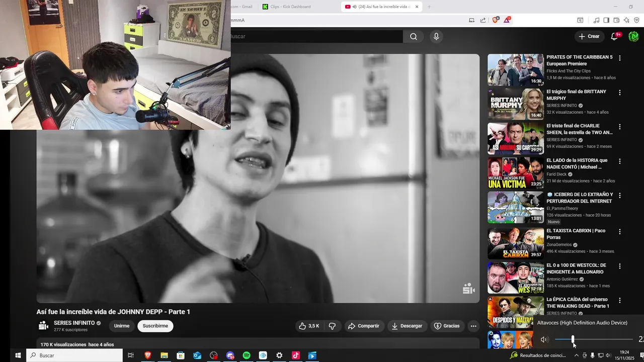Open Task View on the taskbar

(131, 355)
